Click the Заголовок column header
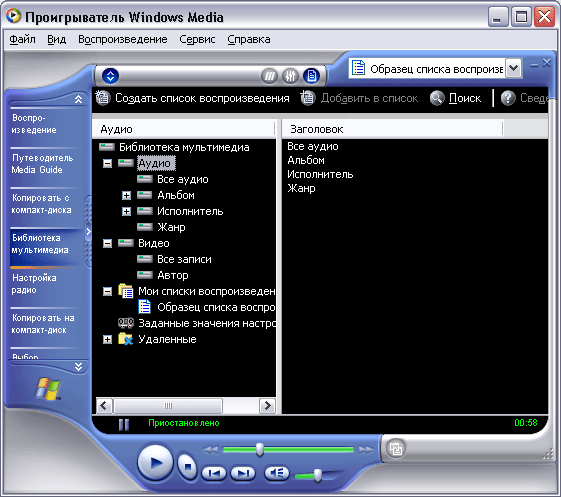 392,129
